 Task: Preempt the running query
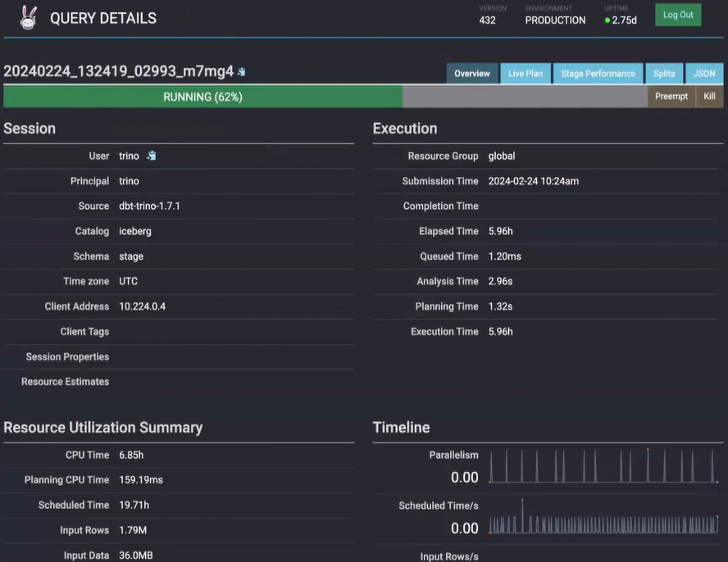click(x=671, y=97)
